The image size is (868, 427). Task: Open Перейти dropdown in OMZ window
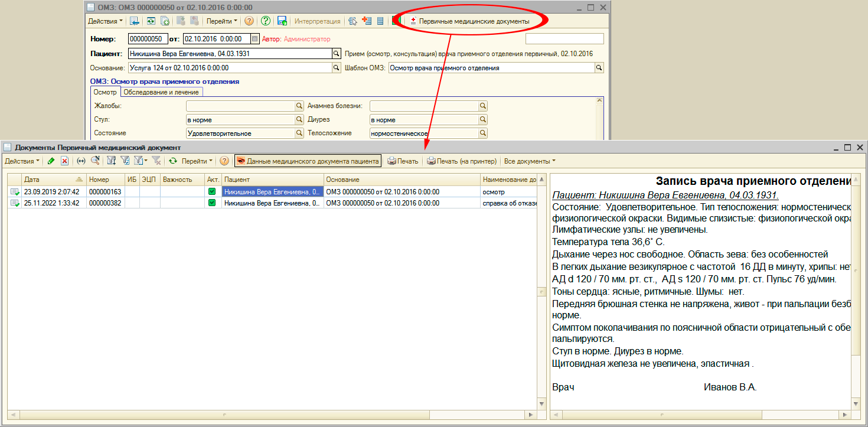point(222,21)
